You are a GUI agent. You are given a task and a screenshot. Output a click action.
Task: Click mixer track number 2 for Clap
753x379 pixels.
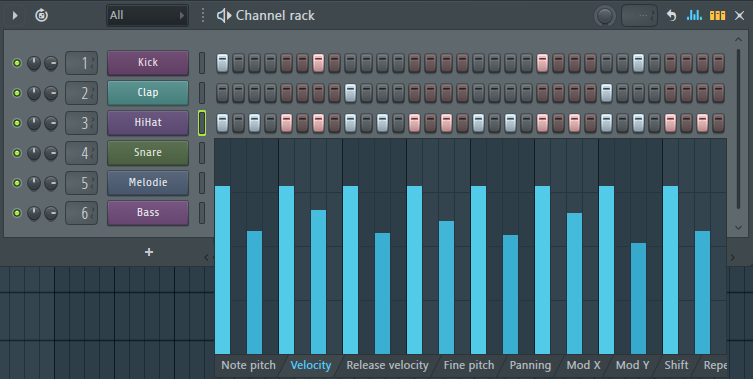(x=82, y=93)
